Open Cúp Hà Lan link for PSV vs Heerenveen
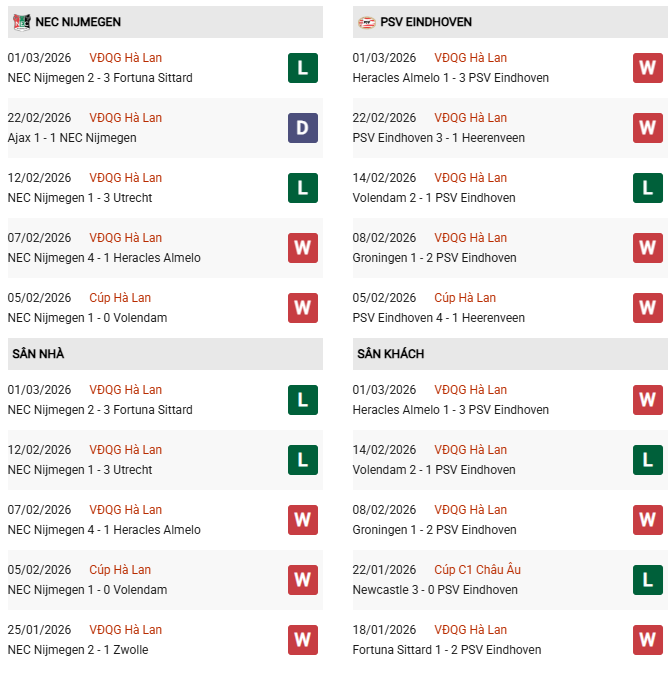The height and width of the screenshot is (675, 672). (x=465, y=298)
